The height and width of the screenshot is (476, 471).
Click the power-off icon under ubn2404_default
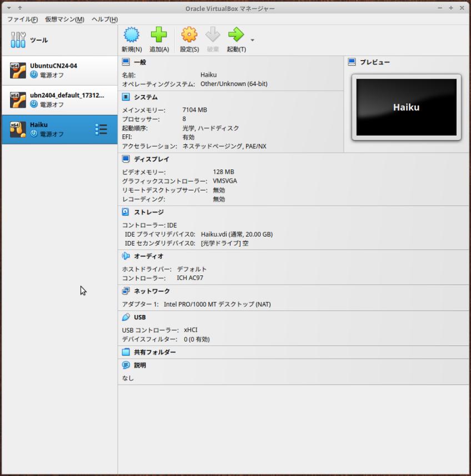(34, 104)
